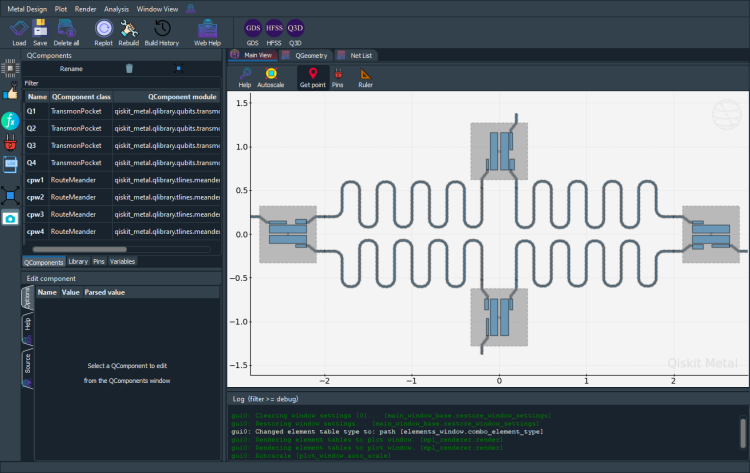Click the trash icon next to Rename

pyautogui.click(x=129, y=68)
